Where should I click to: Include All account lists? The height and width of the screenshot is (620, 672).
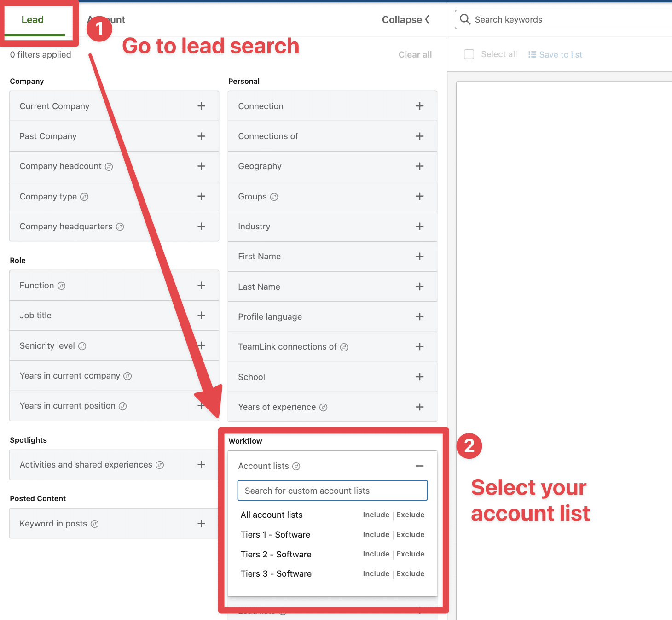(x=376, y=515)
